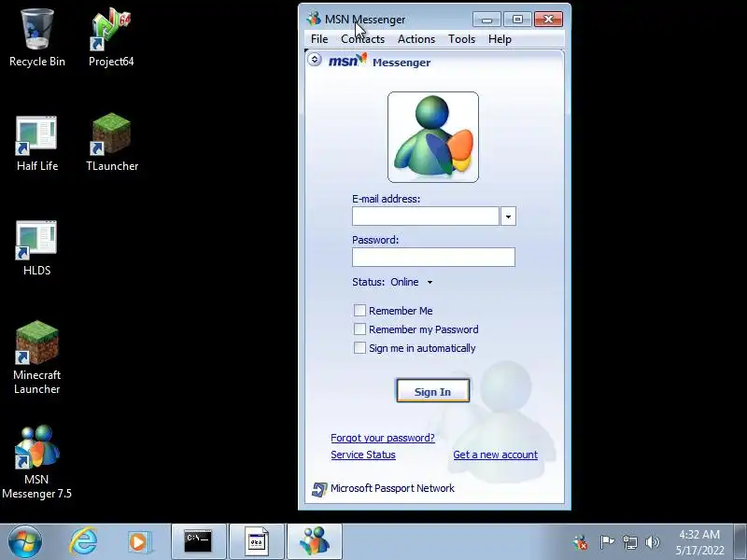Open the Tools menu
Viewport: 747px width, 560px height.
tap(461, 39)
